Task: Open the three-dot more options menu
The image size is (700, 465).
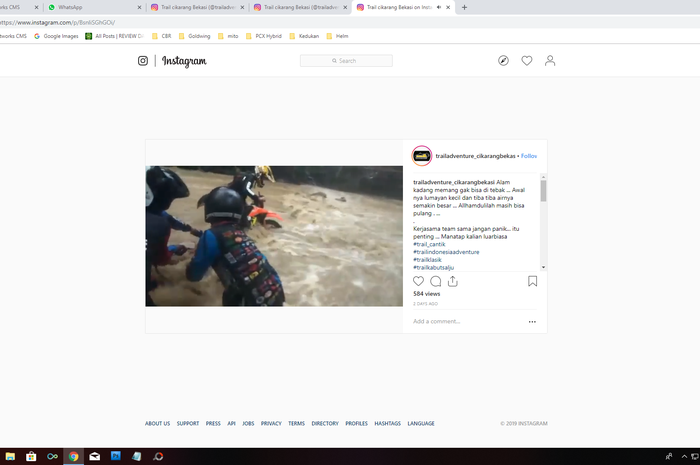Action: 532,322
